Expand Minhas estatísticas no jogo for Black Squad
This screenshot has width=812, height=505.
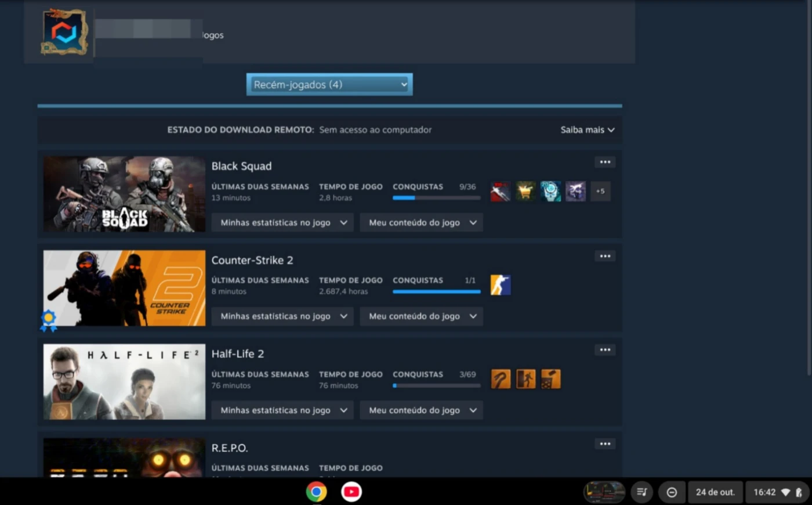coord(282,222)
